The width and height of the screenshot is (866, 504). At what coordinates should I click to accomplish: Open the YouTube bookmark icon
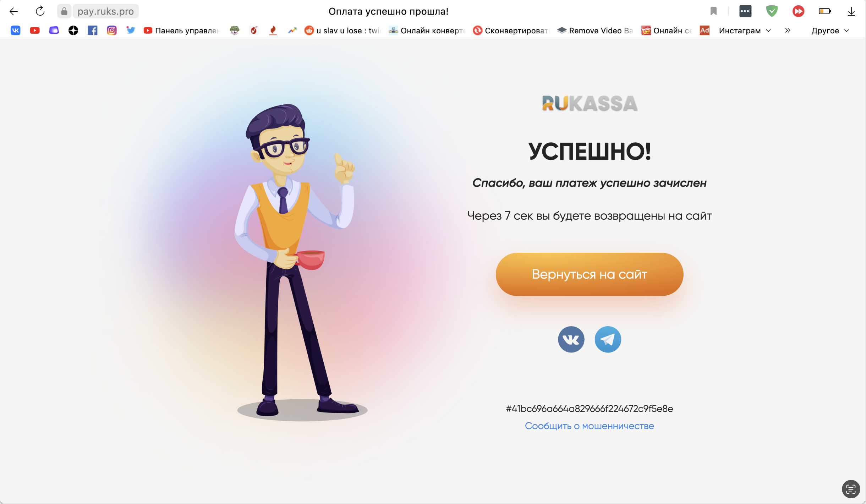tap(35, 31)
